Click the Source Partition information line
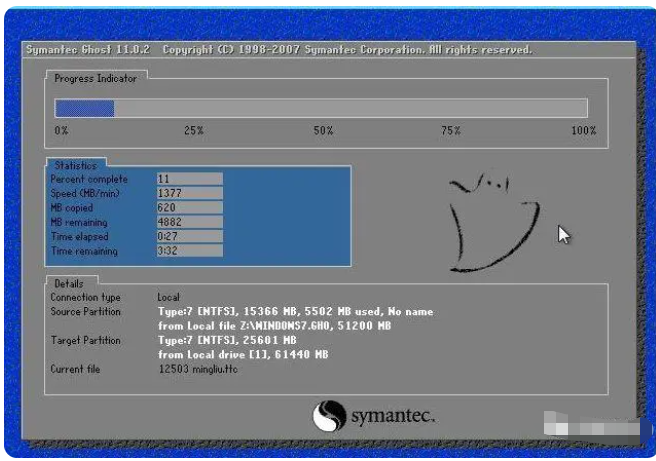The width and height of the screenshot is (656, 461). (295, 312)
